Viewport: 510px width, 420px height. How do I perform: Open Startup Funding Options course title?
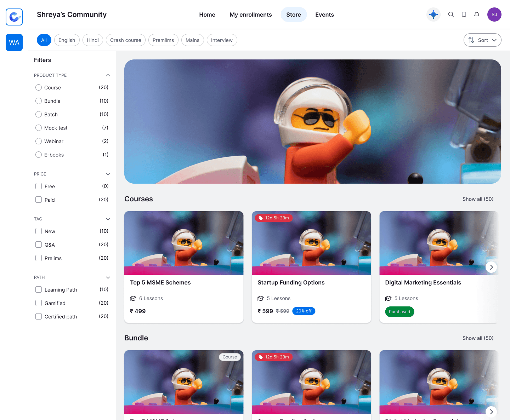click(291, 282)
